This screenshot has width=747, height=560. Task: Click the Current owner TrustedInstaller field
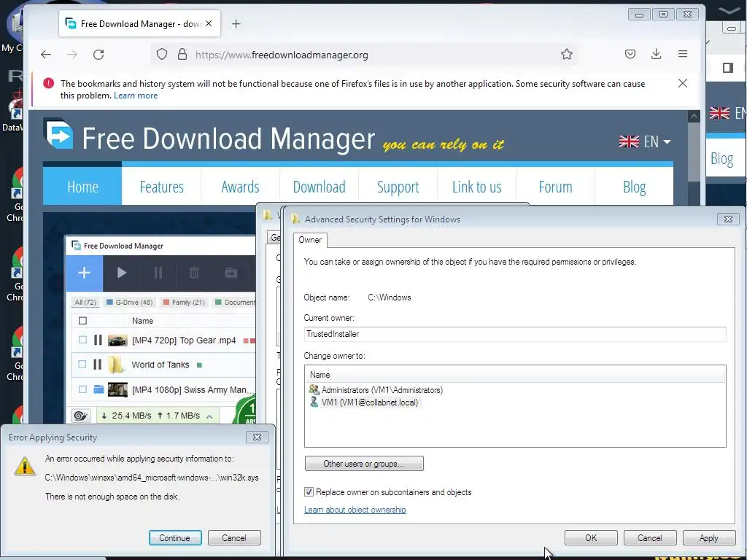coord(515,334)
